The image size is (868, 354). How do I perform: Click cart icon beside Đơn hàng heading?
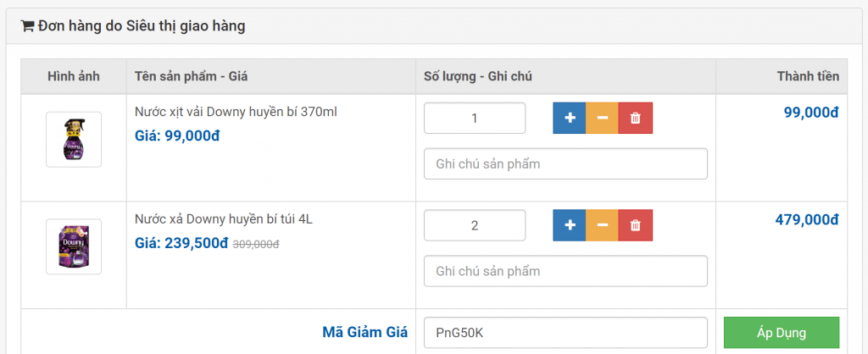28,26
